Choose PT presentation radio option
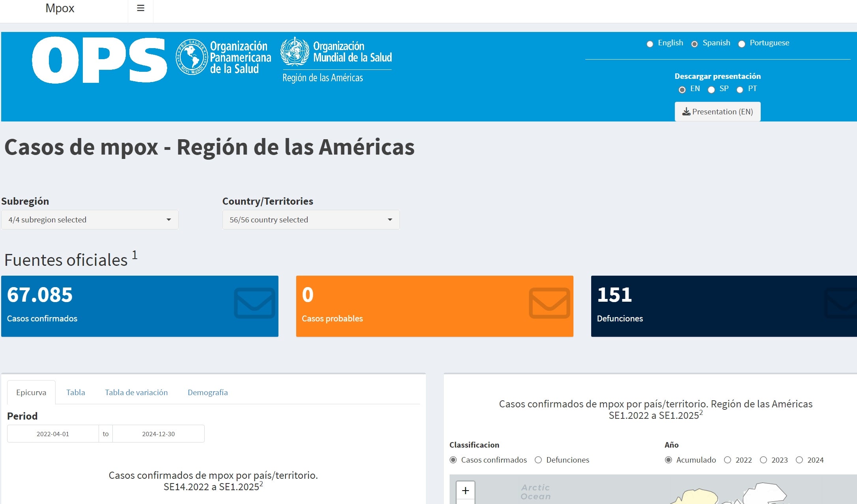The height and width of the screenshot is (504, 857). 740,90
